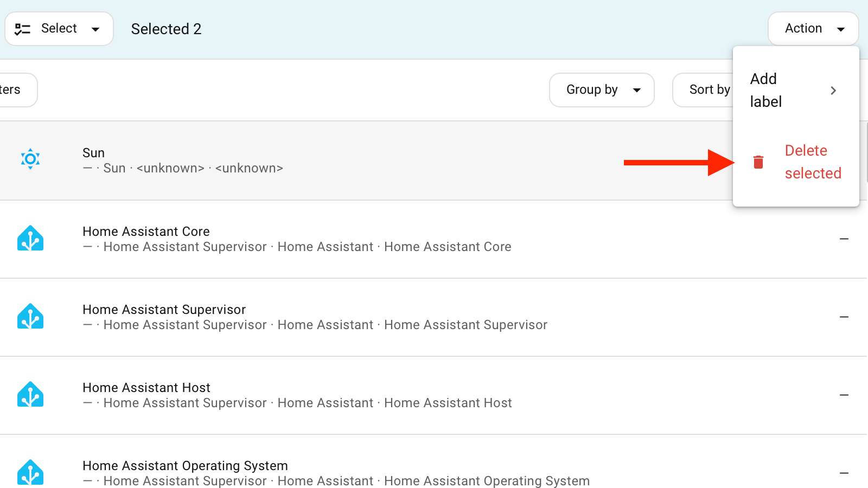Open the Select dropdown
The width and height of the screenshot is (868, 488).
59,29
